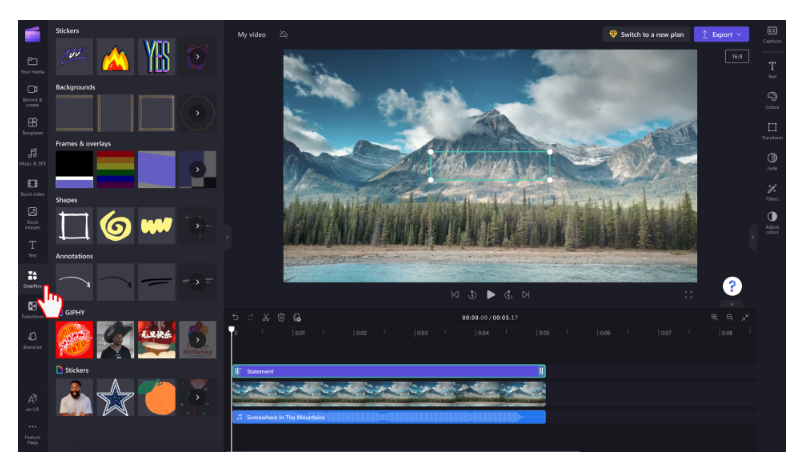Pick the blue star sticker
Screen dimensions: 802x463
coord(116,397)
